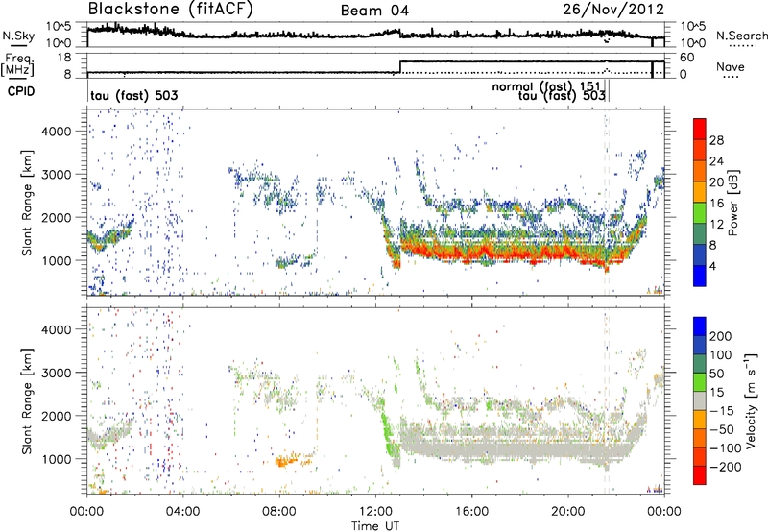
Task: Click the "-100" tick on Velocity colorbar
Action: click(726, 448)
